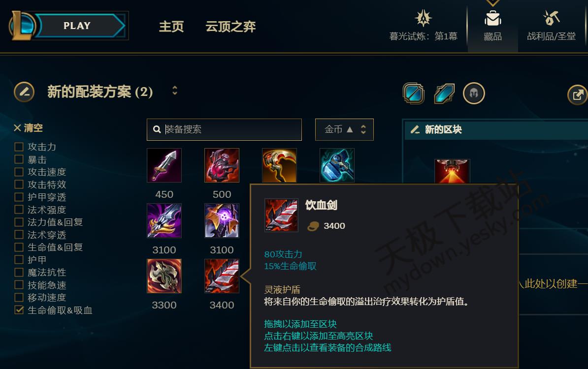This screenshot has height=369, width=588.
Task: Open the 战利品/圣堂 loot icon
Action: pos(551,18)
